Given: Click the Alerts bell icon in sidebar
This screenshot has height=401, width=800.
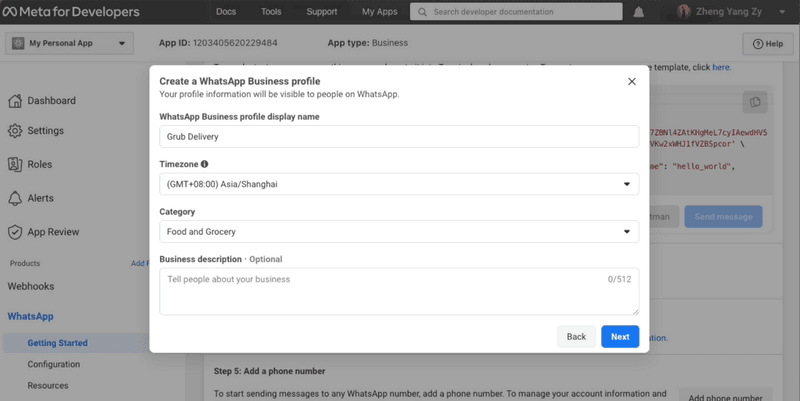Looking at the screenshot, I should coord(15,198).
